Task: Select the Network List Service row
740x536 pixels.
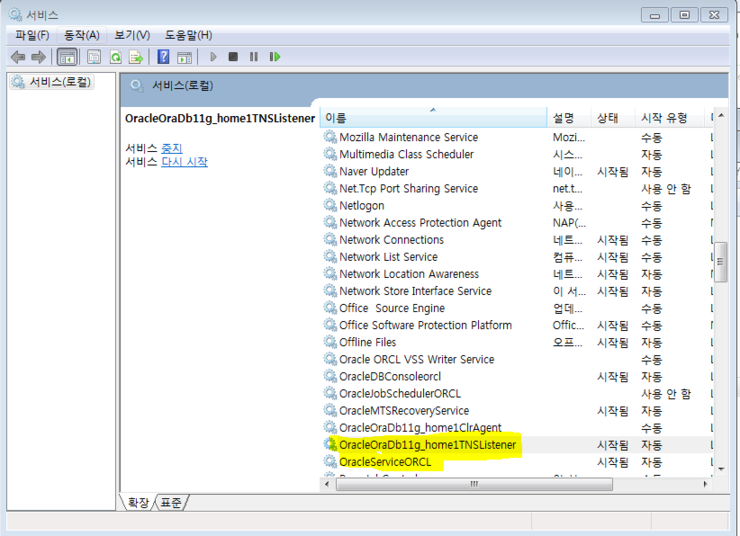Action: (517, 257)
